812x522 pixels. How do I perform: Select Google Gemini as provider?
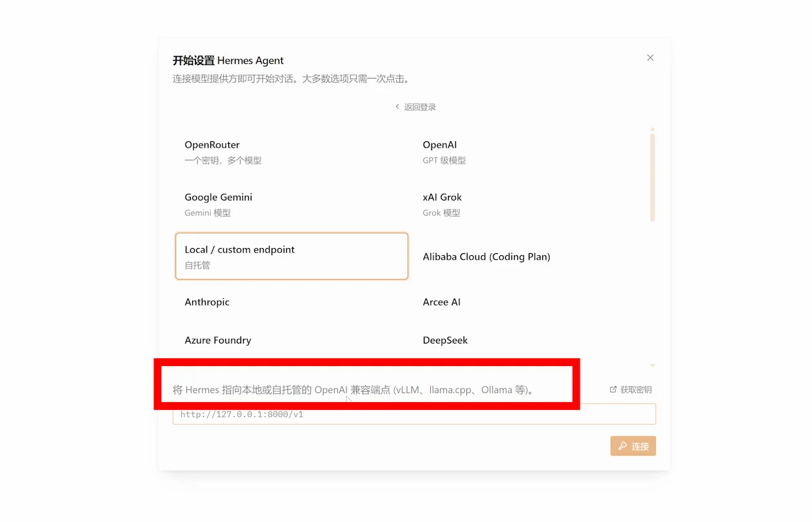[292, 204]
